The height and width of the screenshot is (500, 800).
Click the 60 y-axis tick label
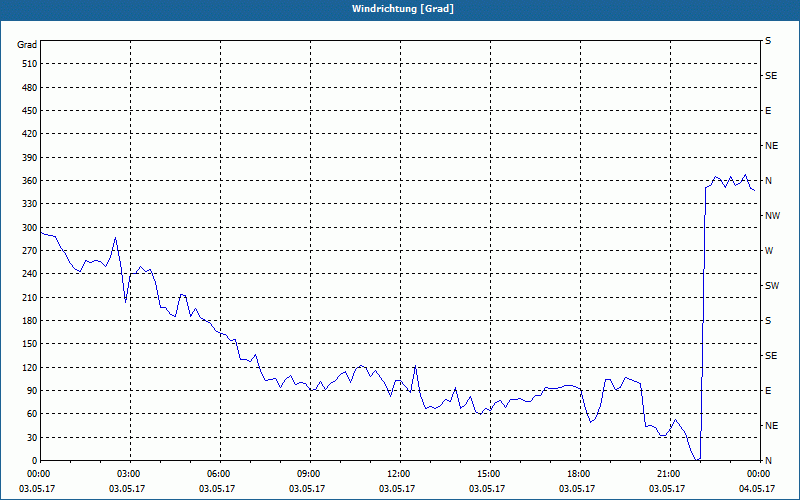pyautogui.click(x=32, y=414)
